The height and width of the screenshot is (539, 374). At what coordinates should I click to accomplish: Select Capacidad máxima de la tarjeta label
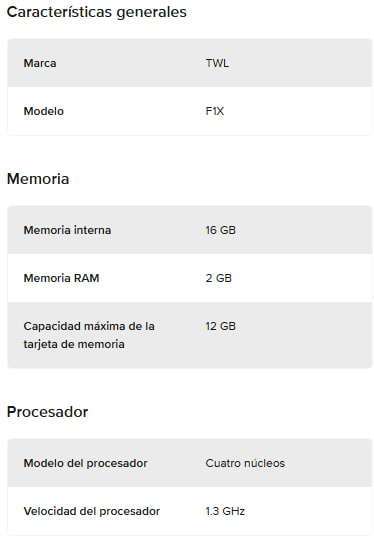(89, 335)
